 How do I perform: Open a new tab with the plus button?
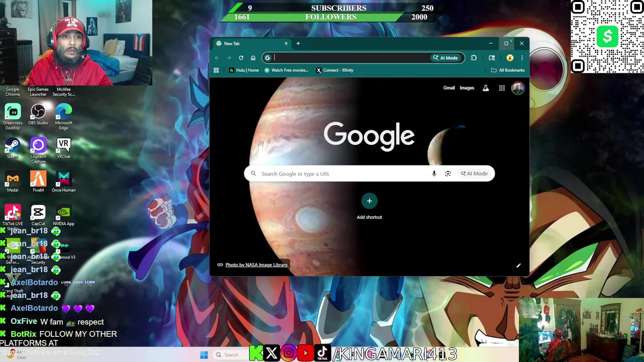click(x=298, y=43)
